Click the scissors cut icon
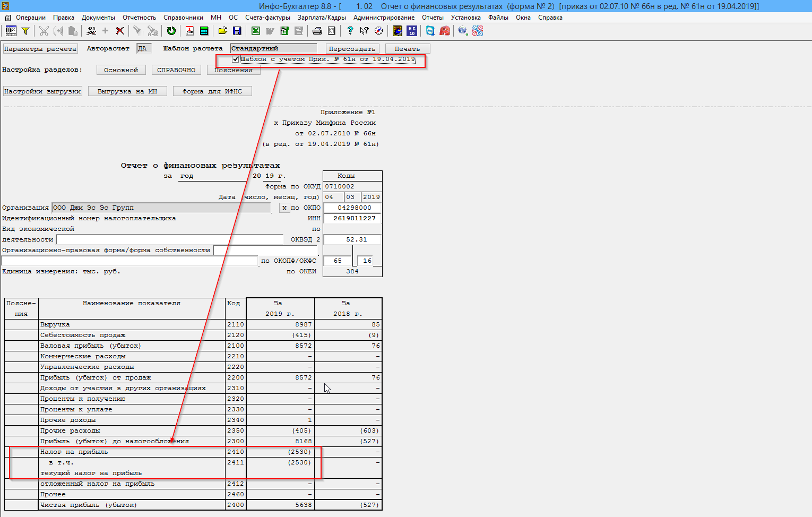 (x=44, y=31)
